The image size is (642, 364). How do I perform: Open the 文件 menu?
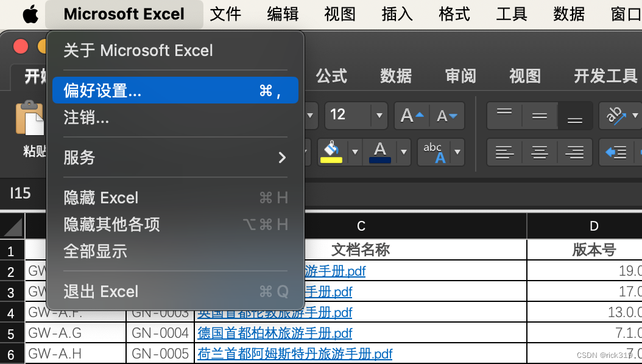[x=225, y=15]
